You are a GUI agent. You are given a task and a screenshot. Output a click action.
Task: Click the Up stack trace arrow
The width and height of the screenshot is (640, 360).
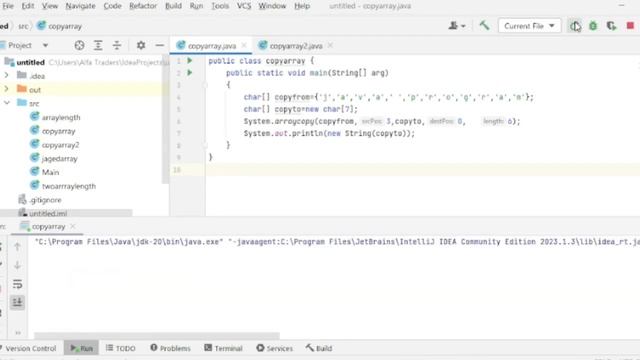pyautogui.click(x=18, y=247)
